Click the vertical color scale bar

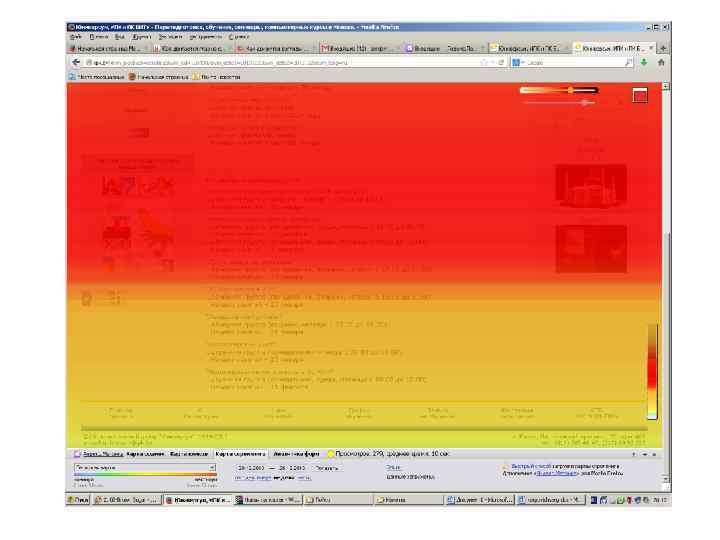(652, 371)
